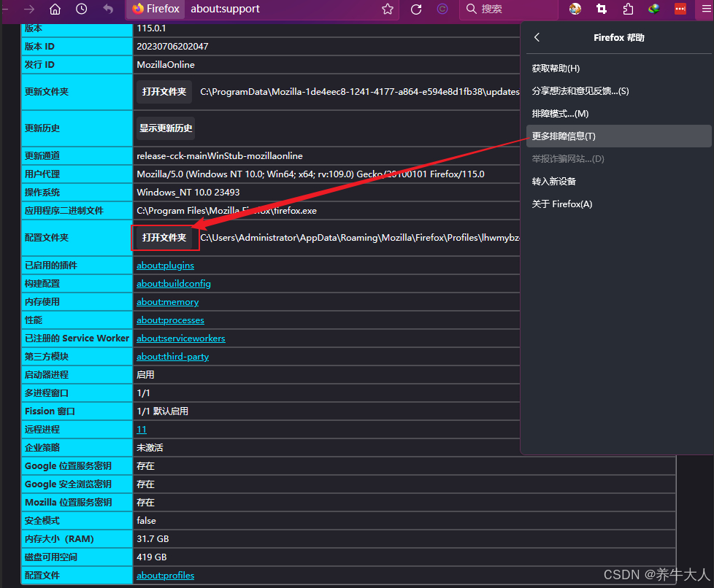Open the about:profiles link
The image size is (714, 588).
(165, 576)
